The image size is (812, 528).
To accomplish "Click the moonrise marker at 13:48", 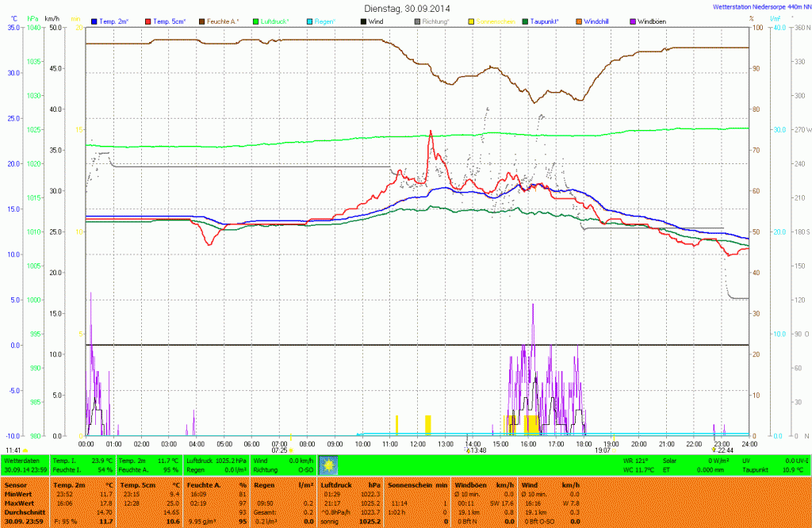I will (x=466, y=450).
